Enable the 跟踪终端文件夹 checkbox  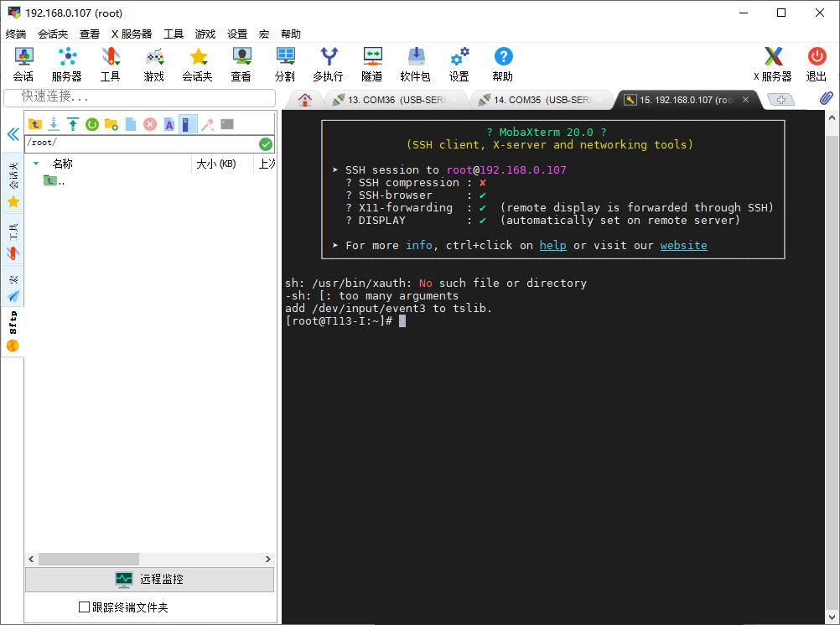click(84, 607)
